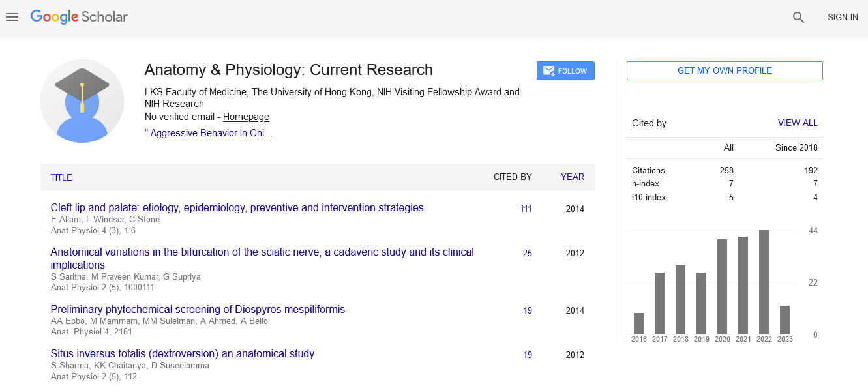
Task: Click the 111 citations count
Action: [x=525, y=209]
